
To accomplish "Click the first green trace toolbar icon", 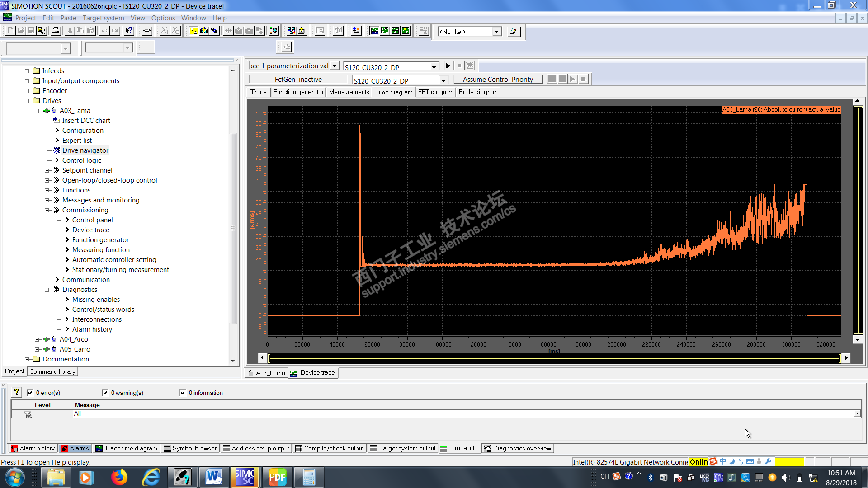I will [374, 31].
